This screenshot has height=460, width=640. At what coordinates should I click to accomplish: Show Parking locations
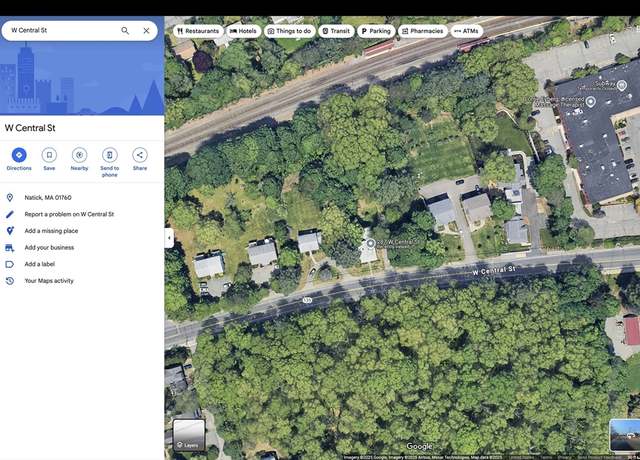[x=376, y=31]
